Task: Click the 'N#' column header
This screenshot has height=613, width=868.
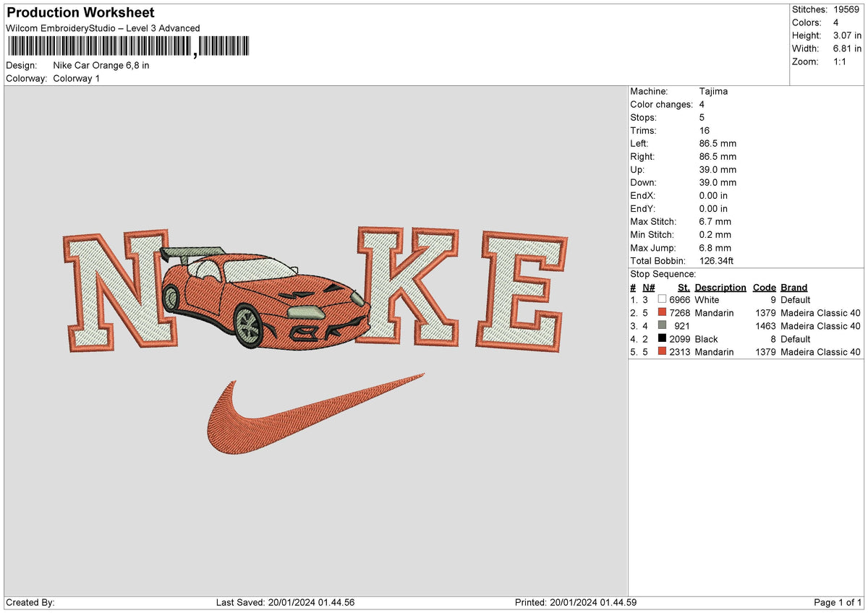Action: [649, 287]
